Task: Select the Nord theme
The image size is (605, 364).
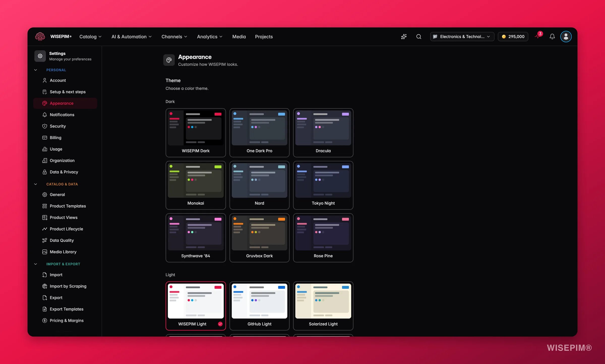Action: [x=259, y=185]
